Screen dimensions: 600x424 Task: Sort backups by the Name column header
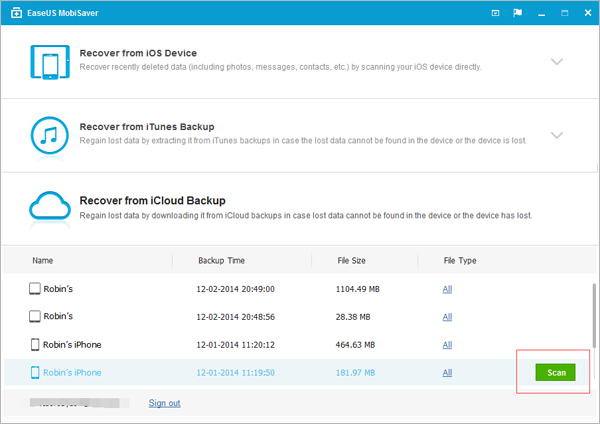coord(42,260)
